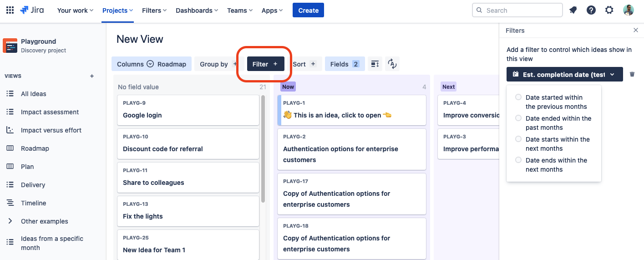Open the app switcher grid icon
Viewport: 644px width, 260px height.
point(10,10)
